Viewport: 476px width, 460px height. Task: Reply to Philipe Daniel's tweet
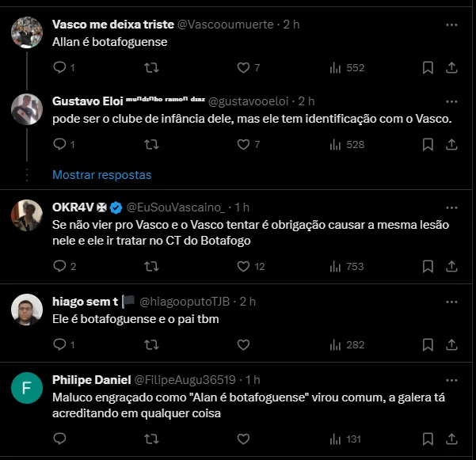(59, 439)
